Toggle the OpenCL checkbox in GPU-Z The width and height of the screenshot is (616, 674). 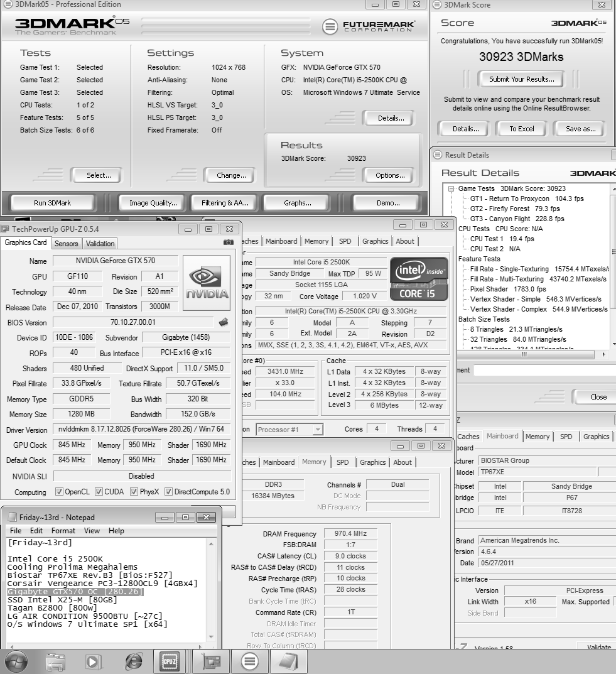59,492
